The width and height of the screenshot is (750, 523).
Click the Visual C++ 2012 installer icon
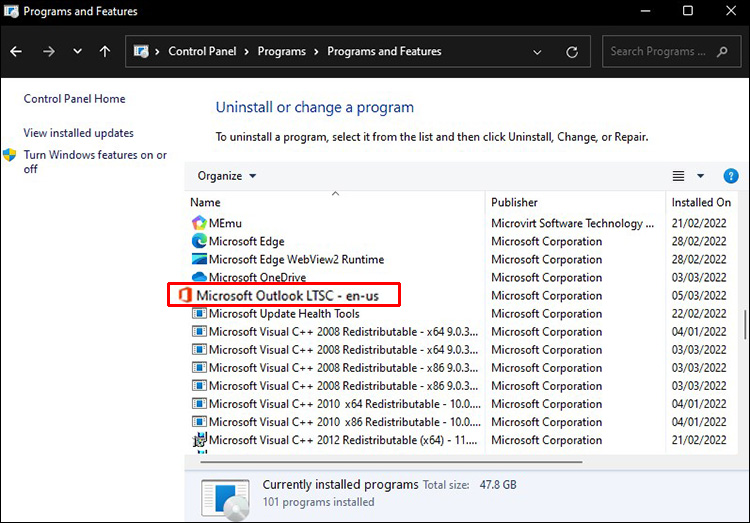coord(199,439)
